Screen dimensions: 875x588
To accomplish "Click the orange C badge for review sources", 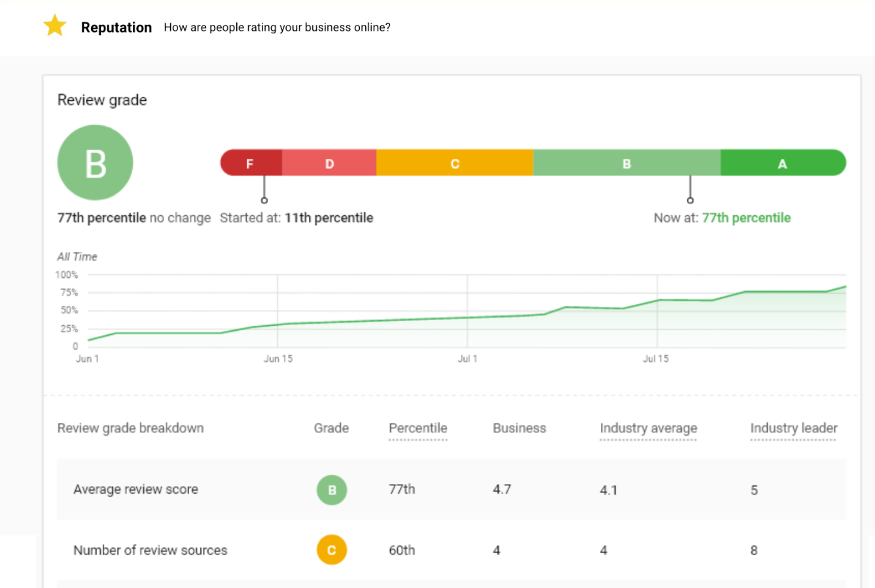I will pyautogui.click(x=332, y=550).
